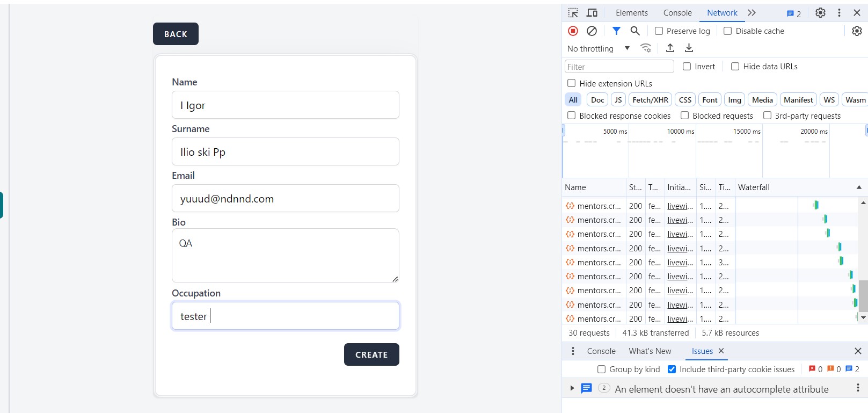This screenshot has width=868, height=413.
Task: Show more DevTools tabs chevron
Action: [752, 13]
